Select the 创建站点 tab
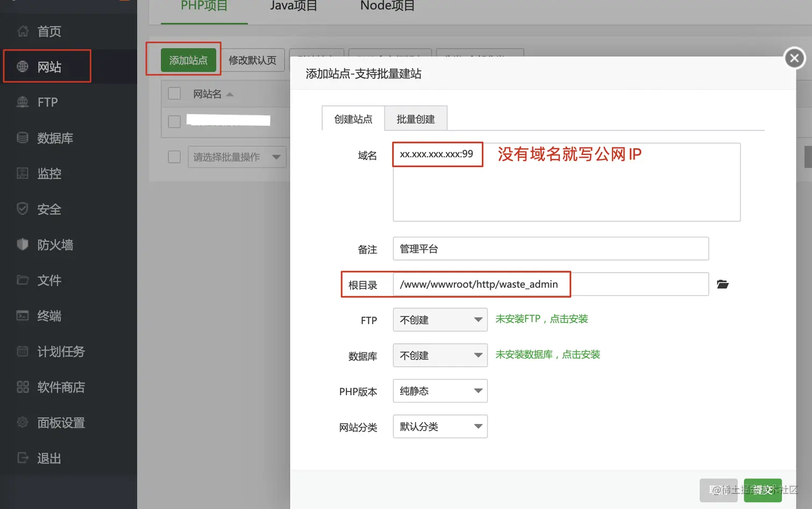 pos(353,119)
